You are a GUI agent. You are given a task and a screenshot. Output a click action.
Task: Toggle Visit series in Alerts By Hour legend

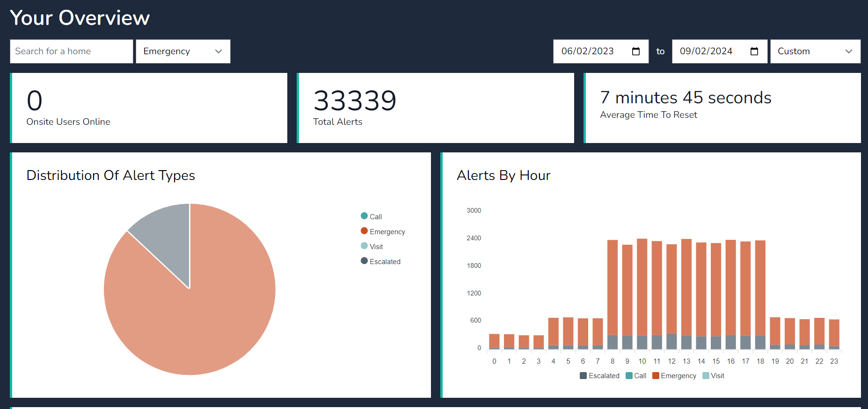(713, 376)
